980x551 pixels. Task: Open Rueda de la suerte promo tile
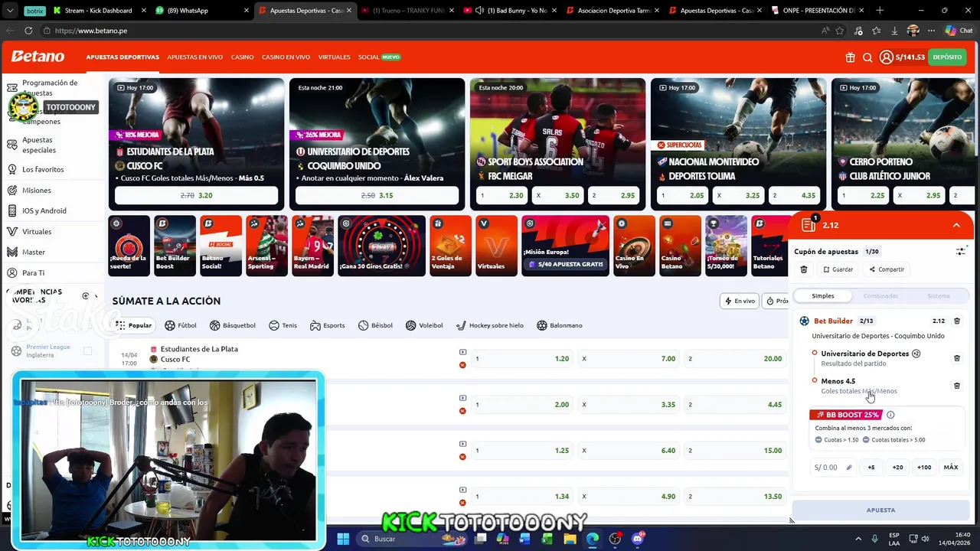point(129,245)
